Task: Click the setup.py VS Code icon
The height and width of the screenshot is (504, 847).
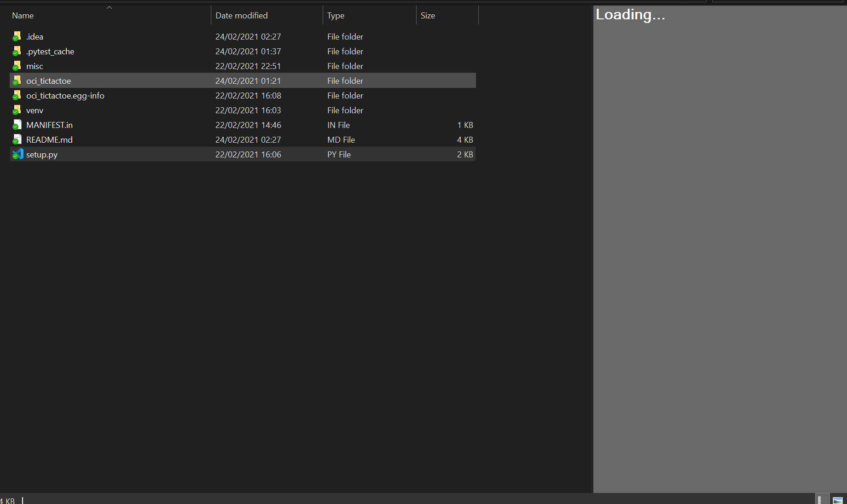Action: 17,154
